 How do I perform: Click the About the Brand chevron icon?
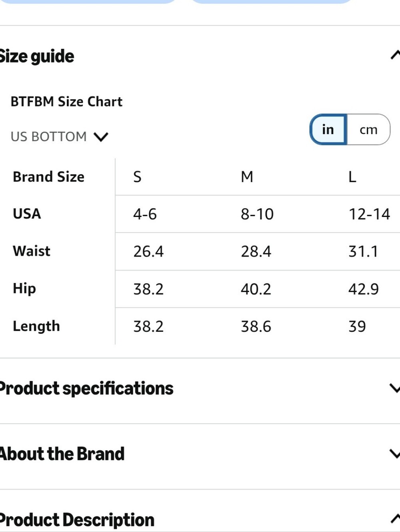click(x=395, y=454)
